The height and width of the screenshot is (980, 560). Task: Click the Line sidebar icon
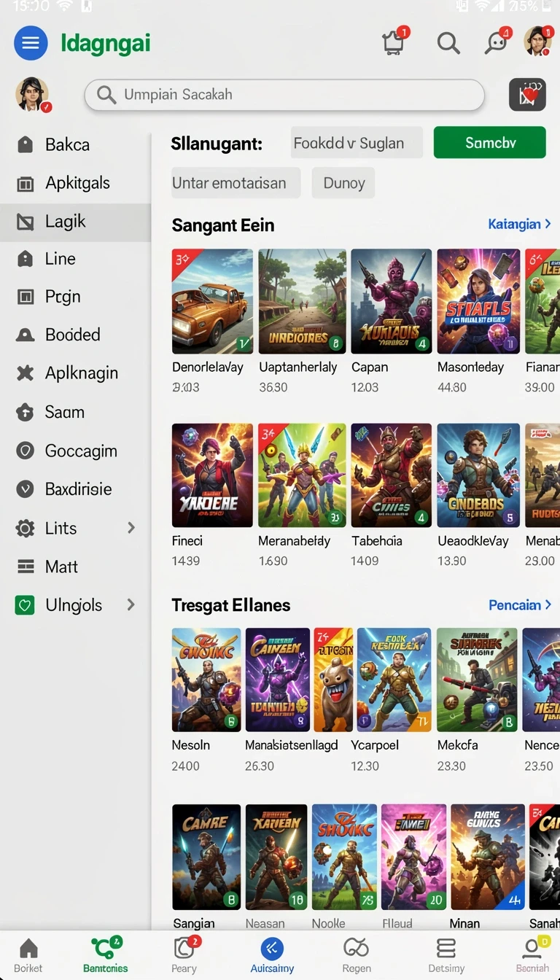(x=26, y=259)
